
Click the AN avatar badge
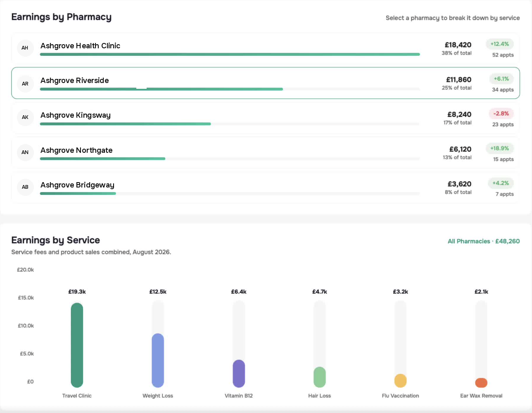coord(25,152)
